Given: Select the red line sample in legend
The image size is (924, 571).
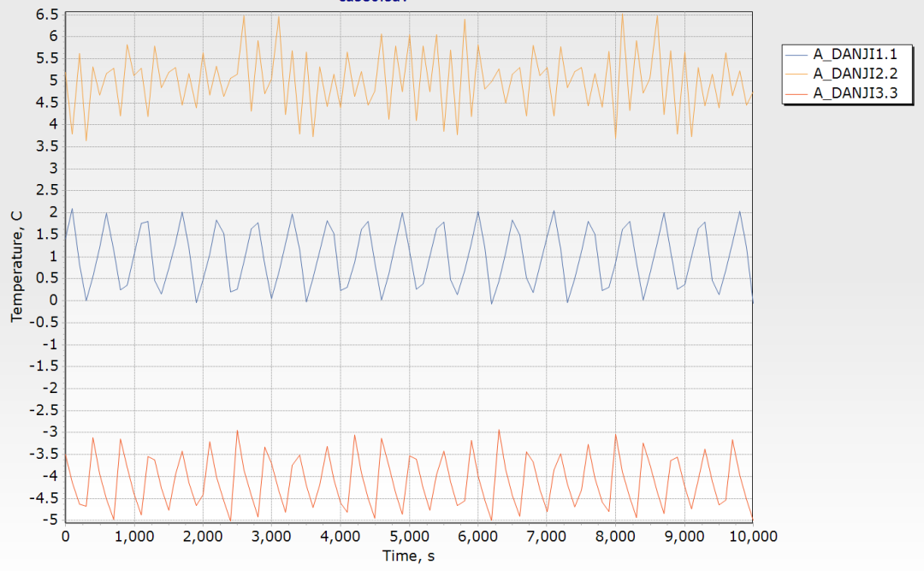Looking at the screenshot, I should (x=797, y=93).
